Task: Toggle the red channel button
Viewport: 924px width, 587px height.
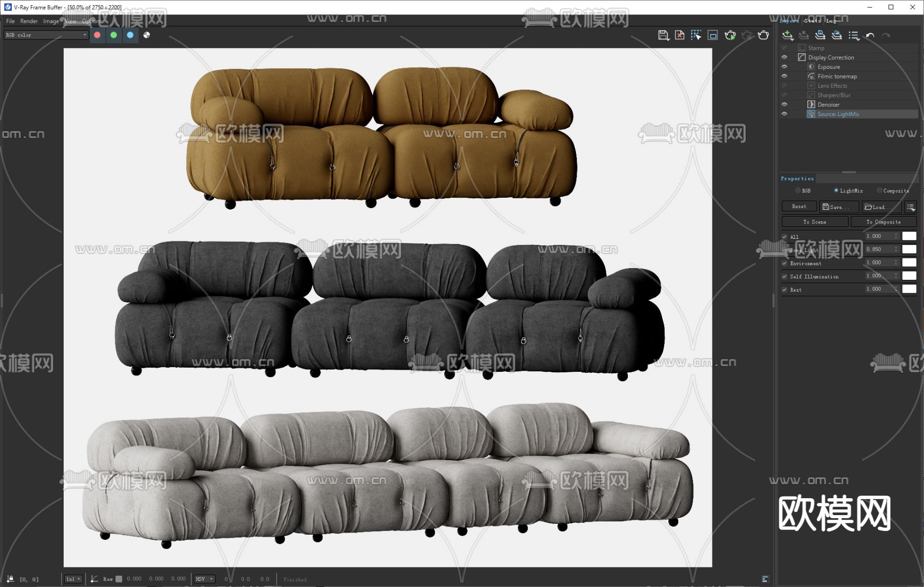Action: click(97, 35)
